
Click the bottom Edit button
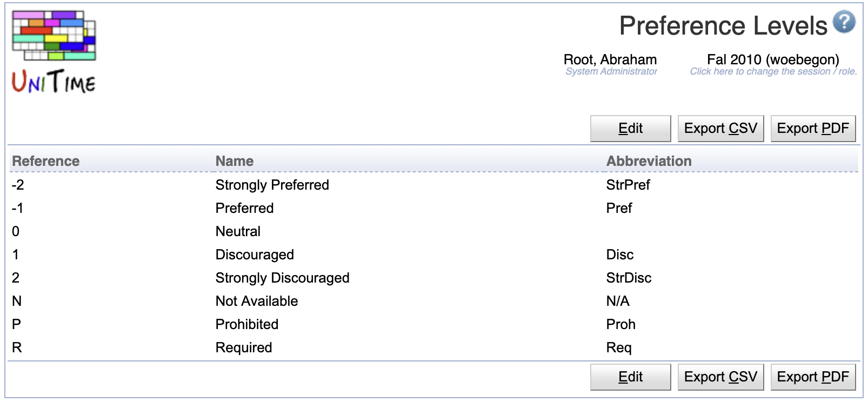[x=630, y=377]
